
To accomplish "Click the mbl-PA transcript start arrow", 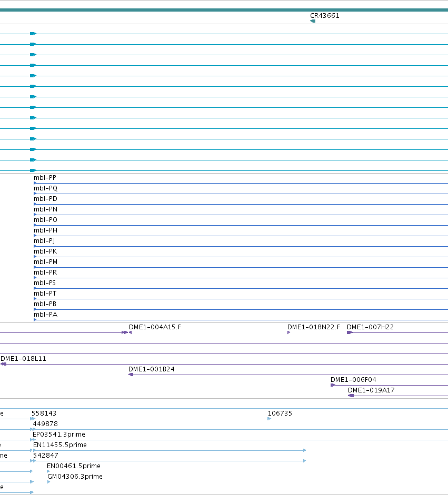I will (x=35, y=320).
